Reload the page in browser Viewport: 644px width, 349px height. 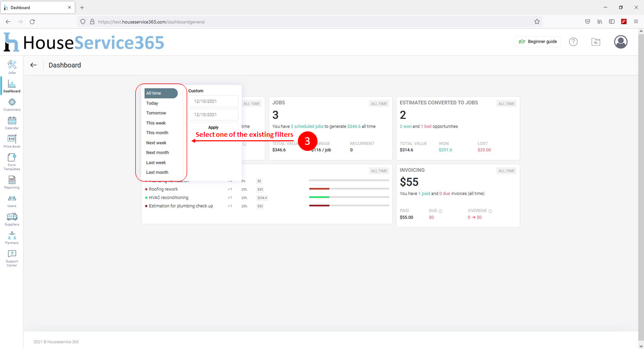click(32, 22)
